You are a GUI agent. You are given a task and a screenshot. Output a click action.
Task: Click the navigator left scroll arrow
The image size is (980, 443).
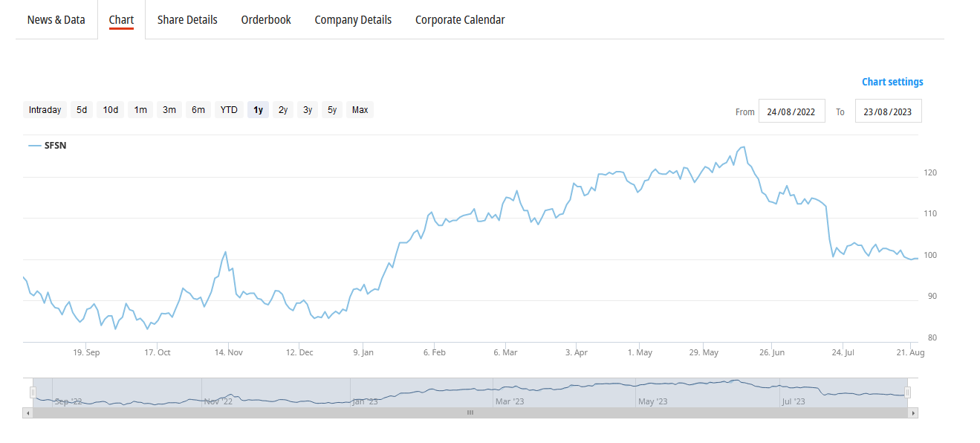[x=28, y=413]
